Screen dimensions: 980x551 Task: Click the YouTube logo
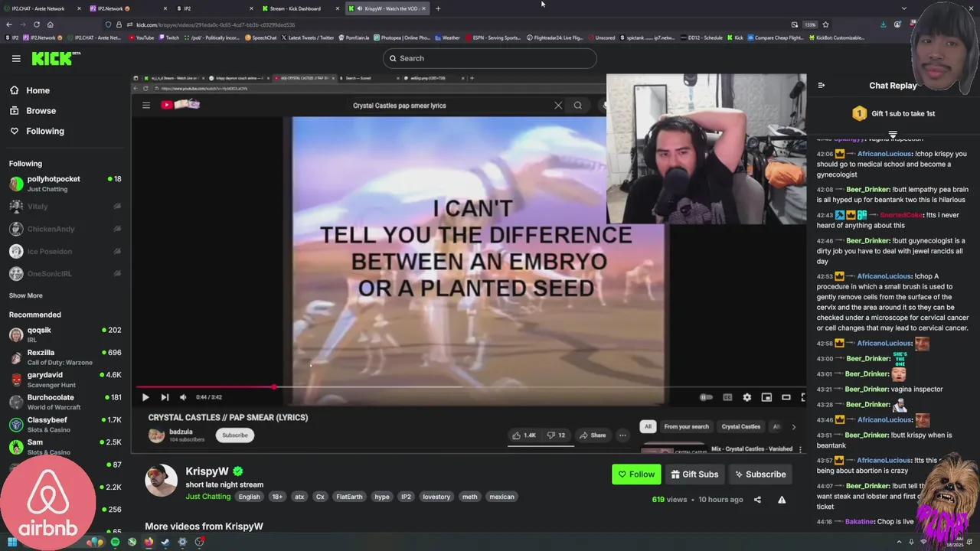181,105
